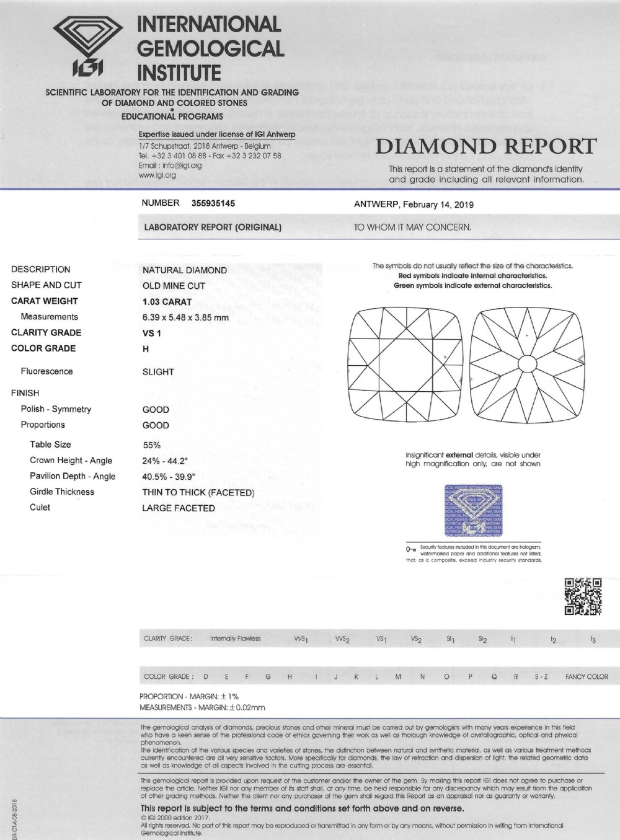620x840 pixels.
Task: Click the red symbols internal characteristics note
Action: (472, 275)
